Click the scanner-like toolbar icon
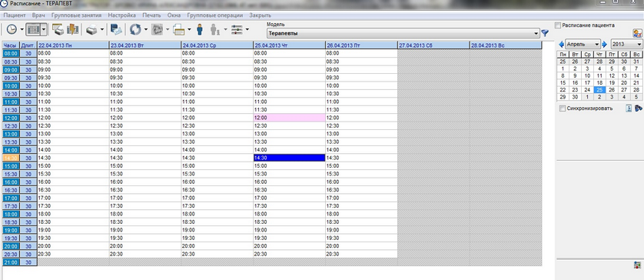Screen dimensions: 644x280 58,29
